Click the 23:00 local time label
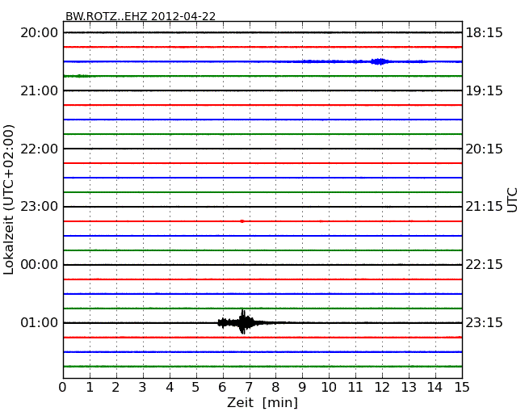 coord(40,207)
